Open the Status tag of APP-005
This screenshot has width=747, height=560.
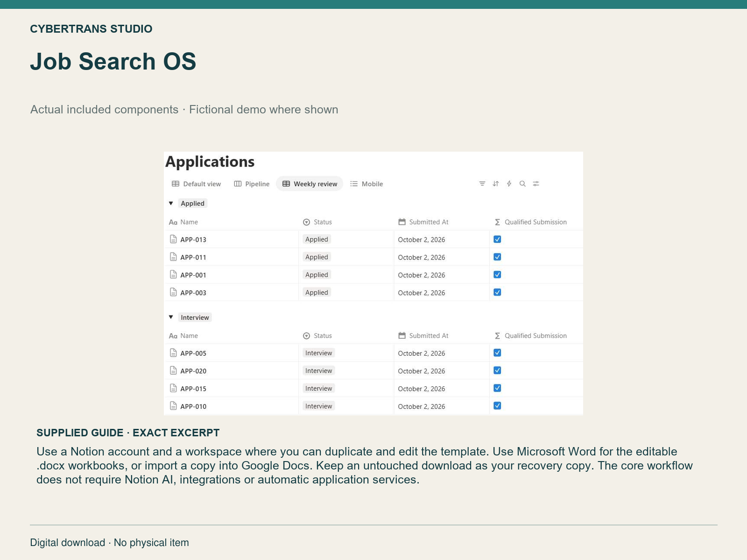click(318, 353)
